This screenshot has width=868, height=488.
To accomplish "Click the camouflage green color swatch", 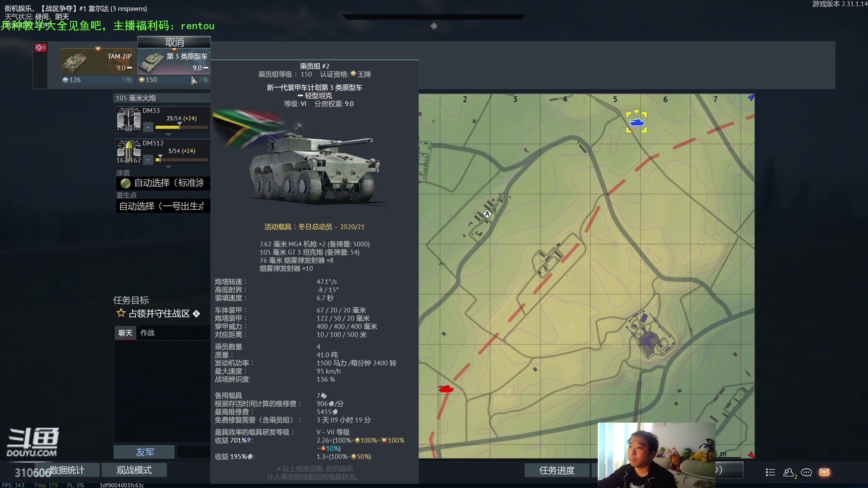I will [x=125, y=183].
